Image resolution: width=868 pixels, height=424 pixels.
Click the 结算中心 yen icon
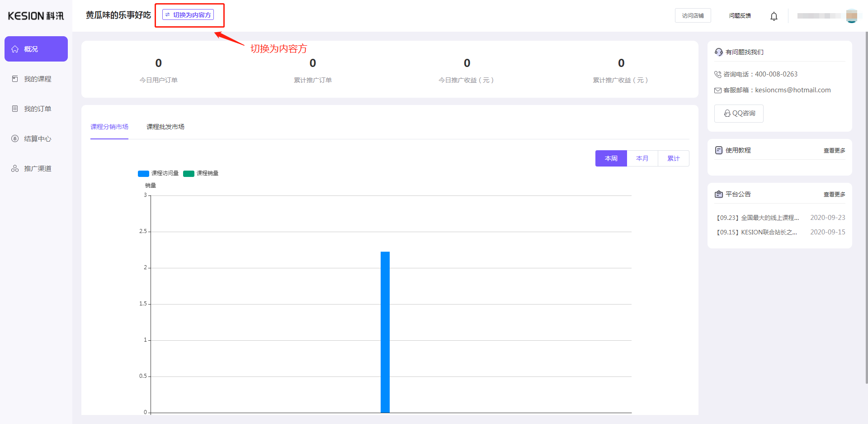pos(15,138)
